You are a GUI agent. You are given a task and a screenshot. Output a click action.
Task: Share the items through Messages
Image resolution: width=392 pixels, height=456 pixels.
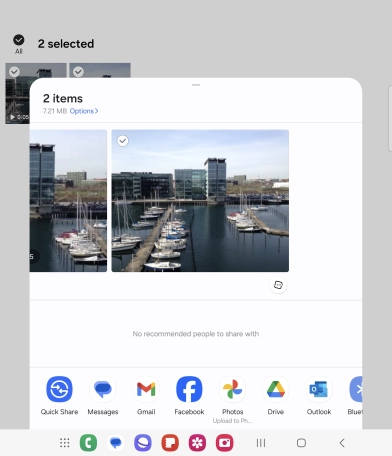[103, 389]
